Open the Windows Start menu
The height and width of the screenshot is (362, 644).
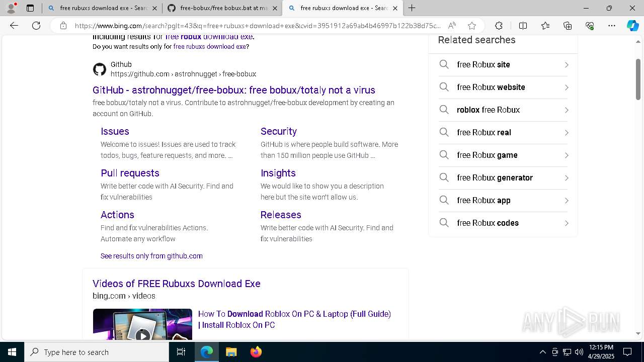12,352
